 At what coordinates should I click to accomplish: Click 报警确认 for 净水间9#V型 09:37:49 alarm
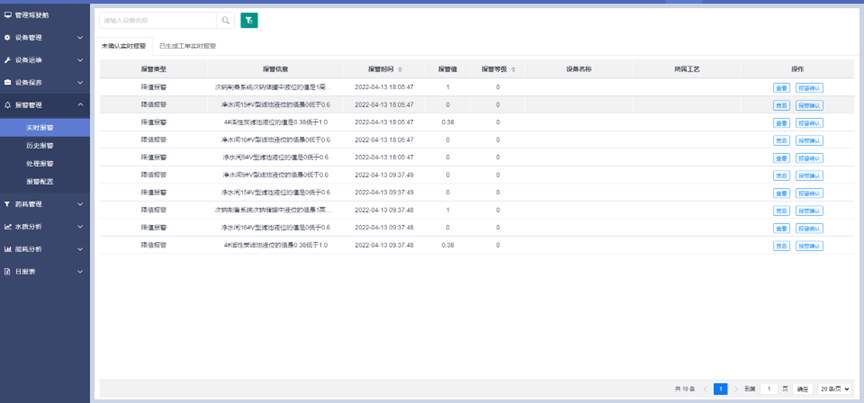tap(809, 176)
